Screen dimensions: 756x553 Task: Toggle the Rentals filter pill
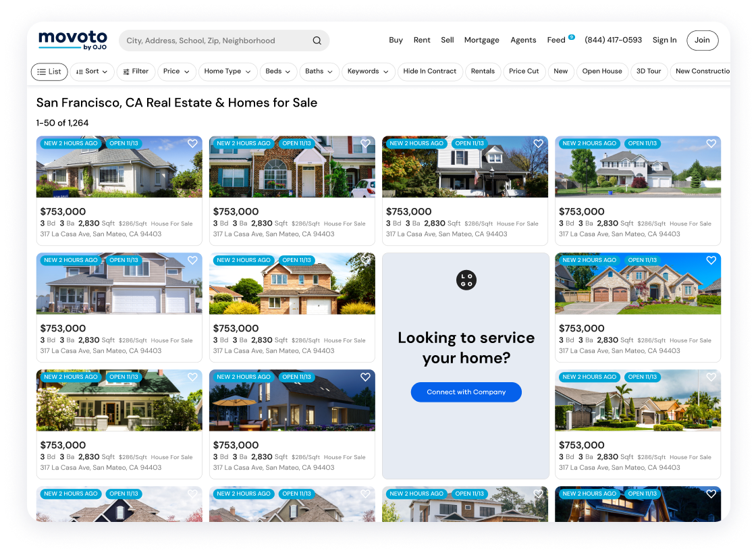[x=483, y=72]
